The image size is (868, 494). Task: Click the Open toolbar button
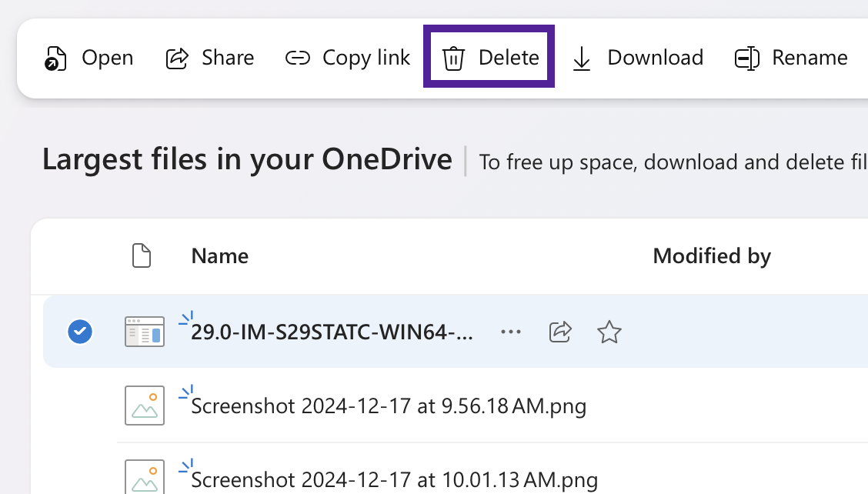pyautogui.click(x=88, y=58)
